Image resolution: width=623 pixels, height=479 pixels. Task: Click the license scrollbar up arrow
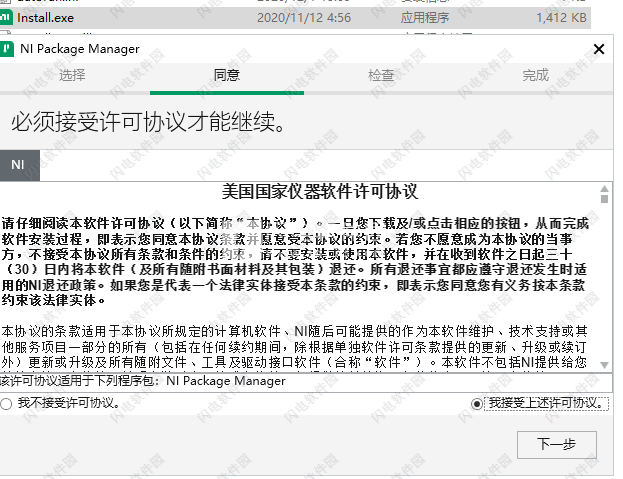point(604,189)
